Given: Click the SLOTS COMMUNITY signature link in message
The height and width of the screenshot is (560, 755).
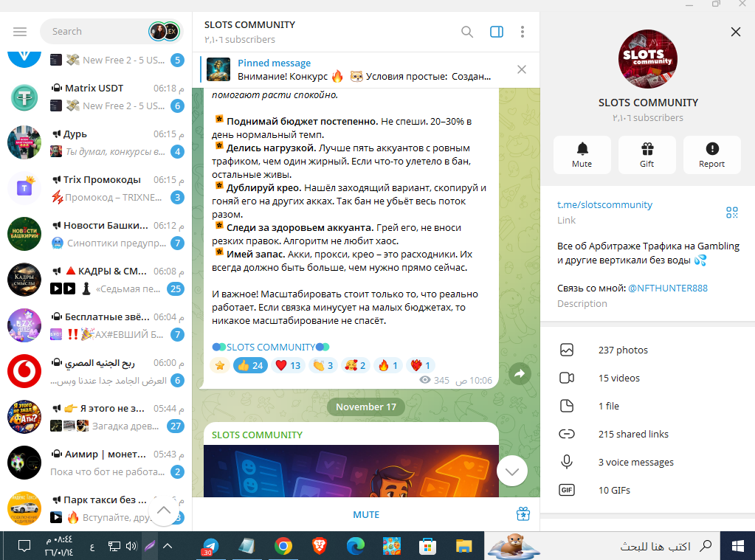Looking at the screenshot, I should (x=271, y=348).
